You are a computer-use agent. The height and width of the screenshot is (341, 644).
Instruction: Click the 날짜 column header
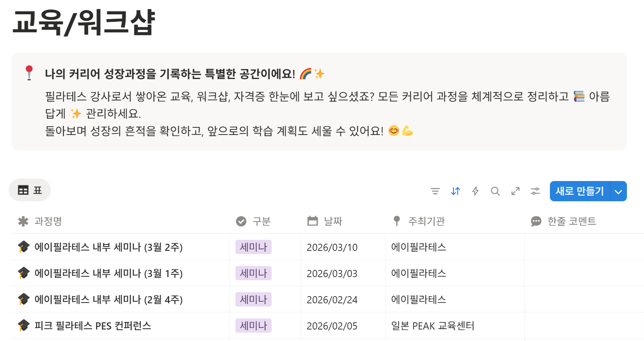click(x=334, y=221)
